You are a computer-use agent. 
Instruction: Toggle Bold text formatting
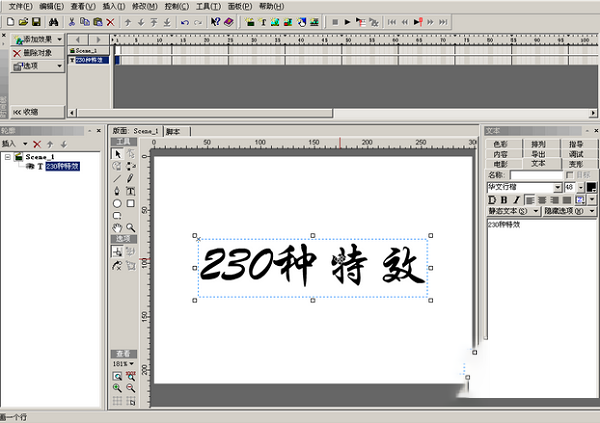504,200
